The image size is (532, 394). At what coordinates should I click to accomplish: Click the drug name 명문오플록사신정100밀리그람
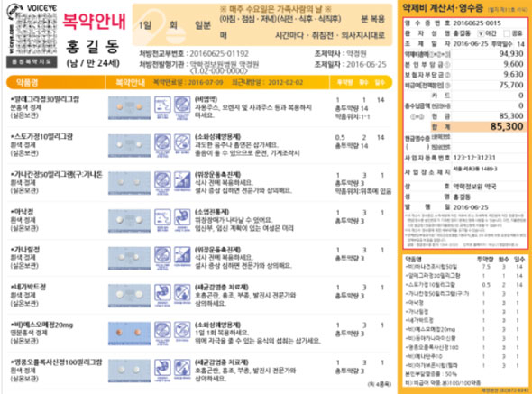[56, 362]
